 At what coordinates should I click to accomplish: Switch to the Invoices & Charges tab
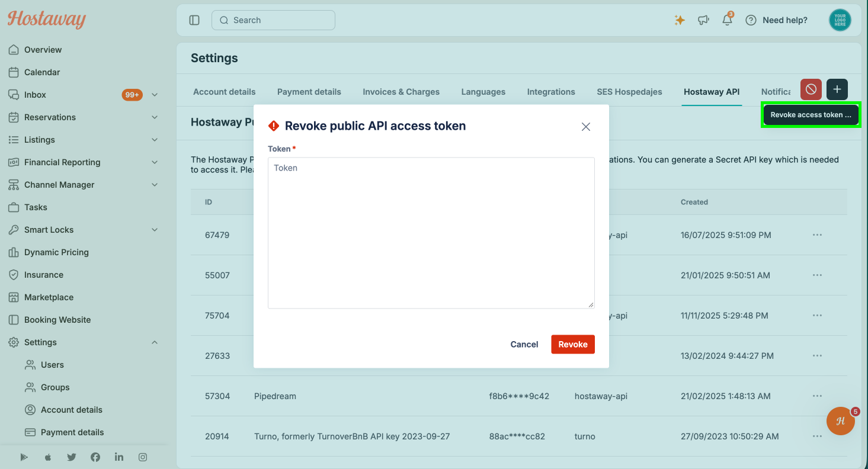coord(401,92)
